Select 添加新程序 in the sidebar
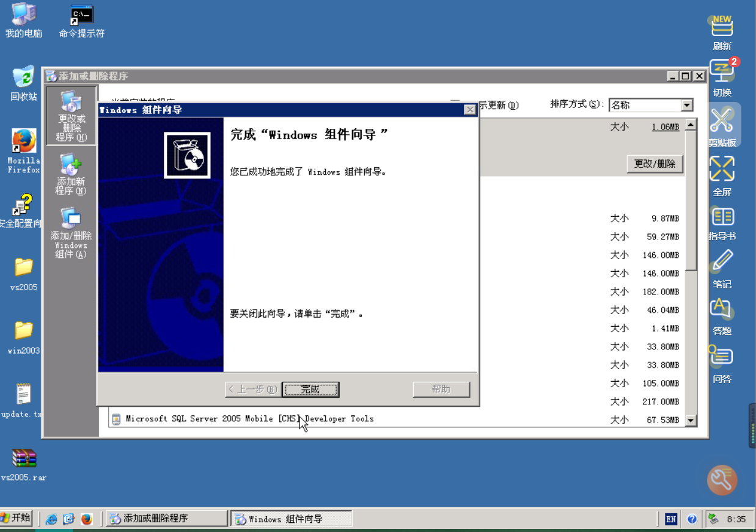This screenshot has width=756, height=532. coord(72,175)
